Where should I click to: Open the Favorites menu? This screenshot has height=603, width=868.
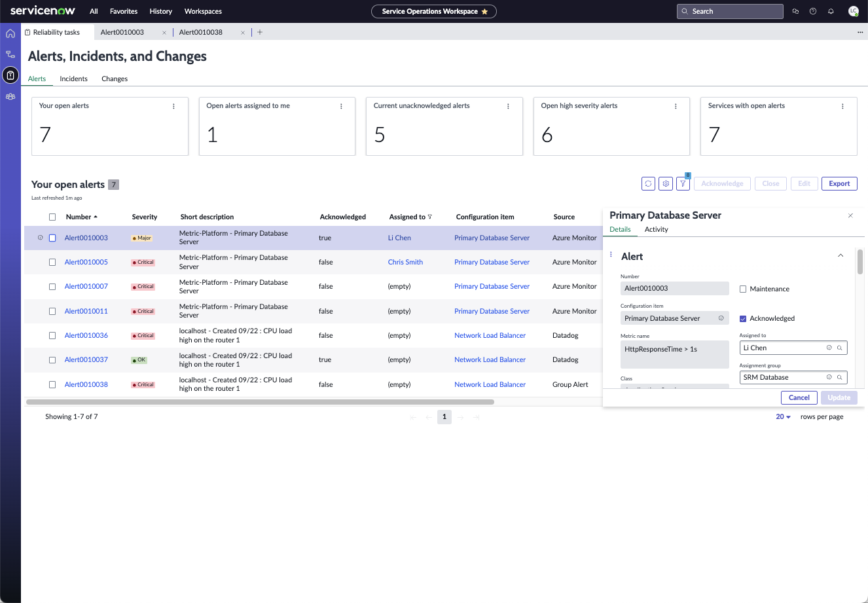tap(124, 11)
